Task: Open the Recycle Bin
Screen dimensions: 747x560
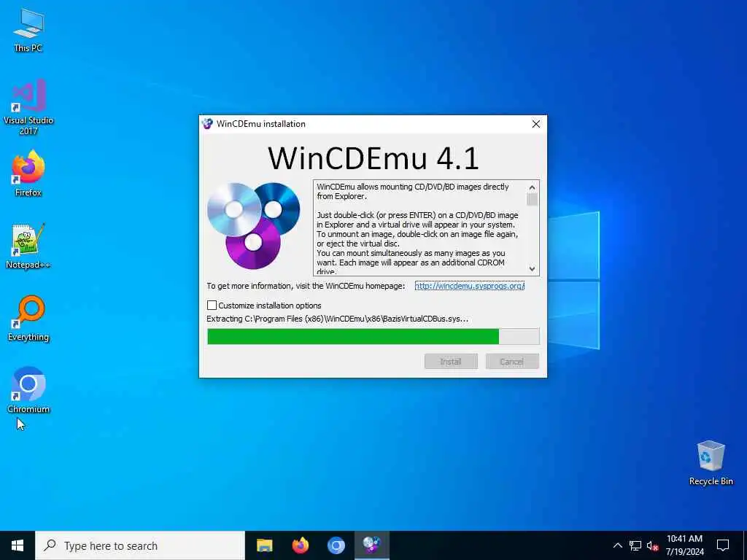Action: (711, 463)
